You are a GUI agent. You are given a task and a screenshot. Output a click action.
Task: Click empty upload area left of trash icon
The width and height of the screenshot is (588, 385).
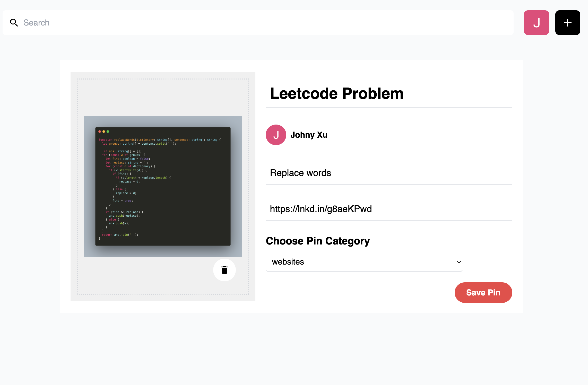pos(144,275)
